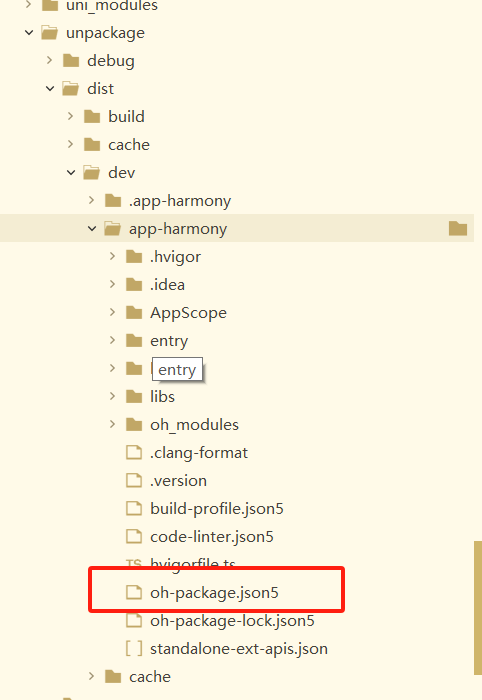Open code-linter.json5 in the tree
Screen dimensions: 482x700
[x=212, y=537]
